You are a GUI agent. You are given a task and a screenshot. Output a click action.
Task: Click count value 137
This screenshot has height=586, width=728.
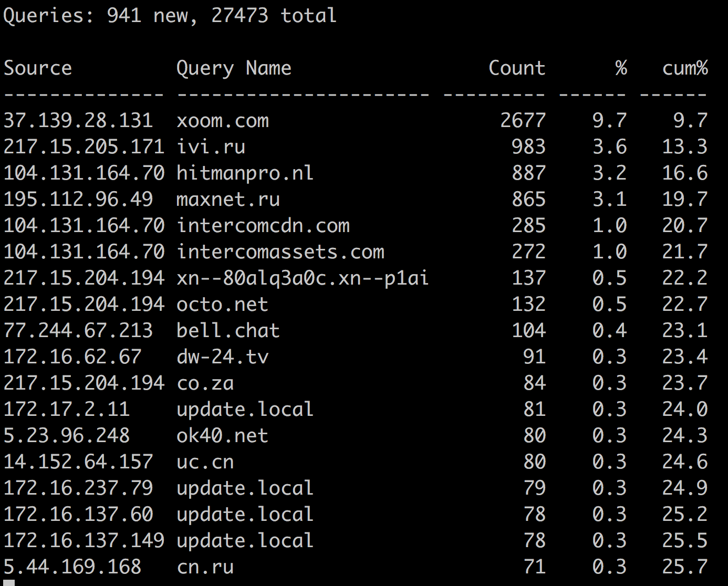tap(528, 278)
